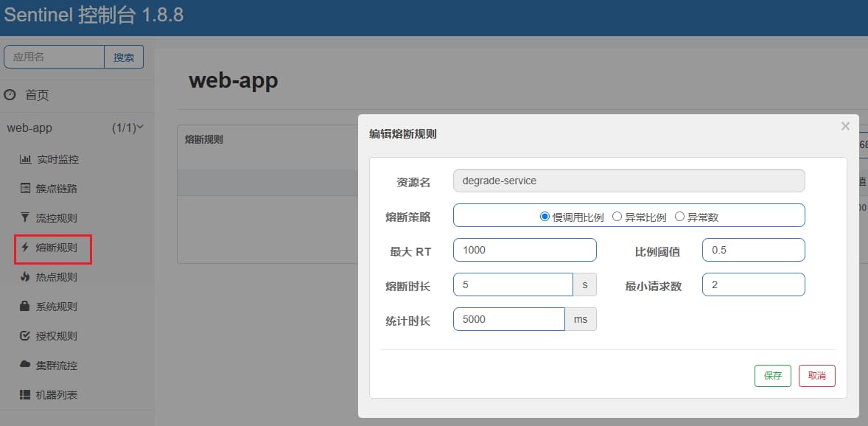868x426 pixels.
Task: Go to the 热点规则 page
Action: click(x=57, y=277)
